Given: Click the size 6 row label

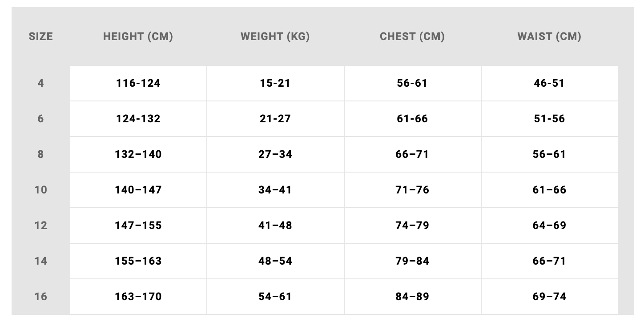Looking at the screenshot, I should [40, 119].
